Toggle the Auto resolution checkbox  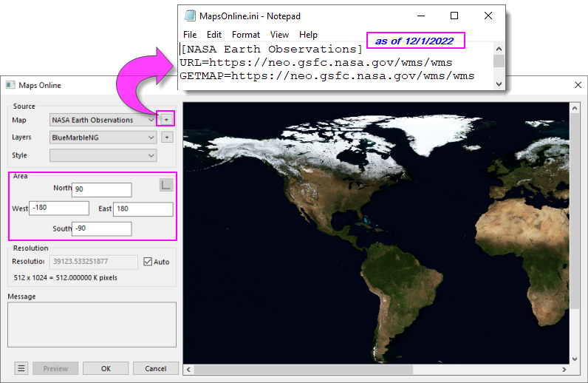pyautogui.click(x=148, y=262)
